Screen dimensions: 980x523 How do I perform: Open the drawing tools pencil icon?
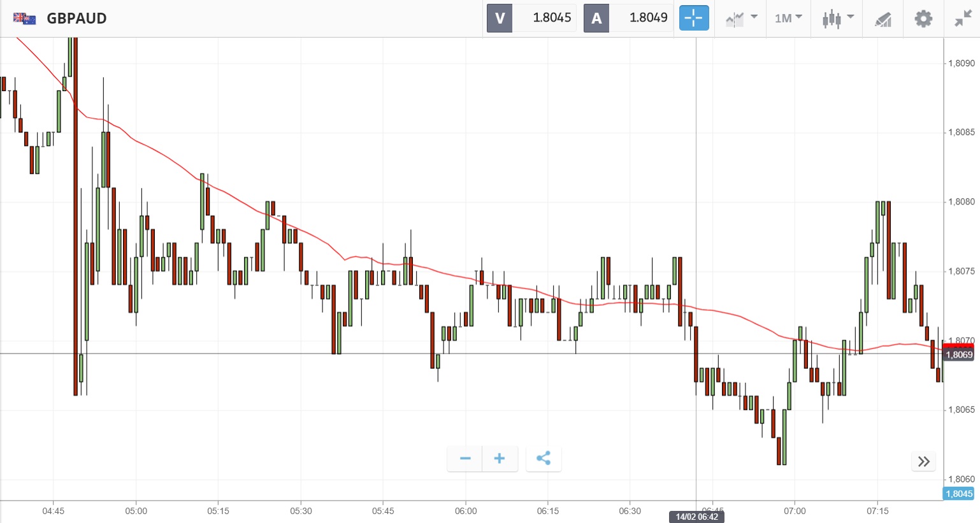[x=883, y=19]
